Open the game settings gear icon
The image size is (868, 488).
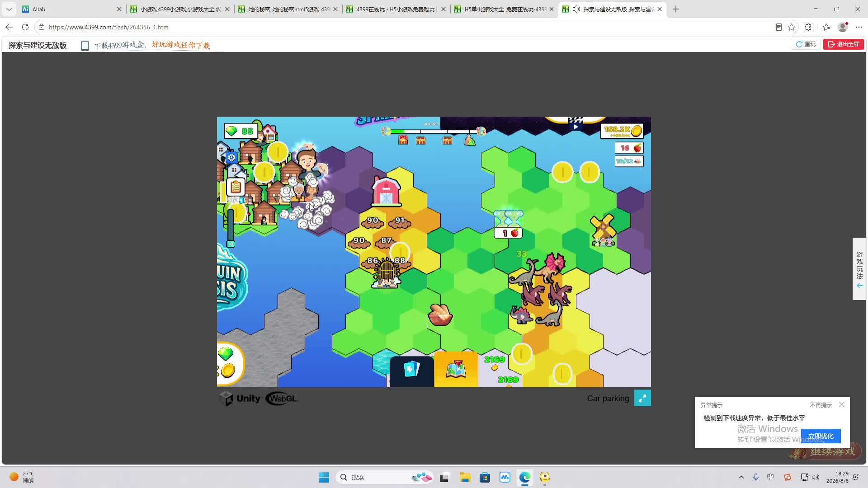(x=231, y=157)
